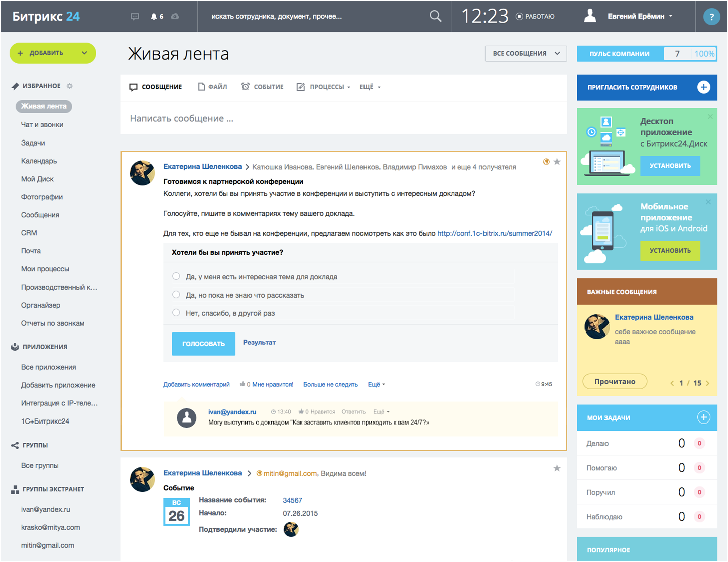The height and width of the screenshot is (562, 728).
Task: Open the ВСЕ СООБЩЕНИЯ filter dropdown
Action: coord(526,54)
